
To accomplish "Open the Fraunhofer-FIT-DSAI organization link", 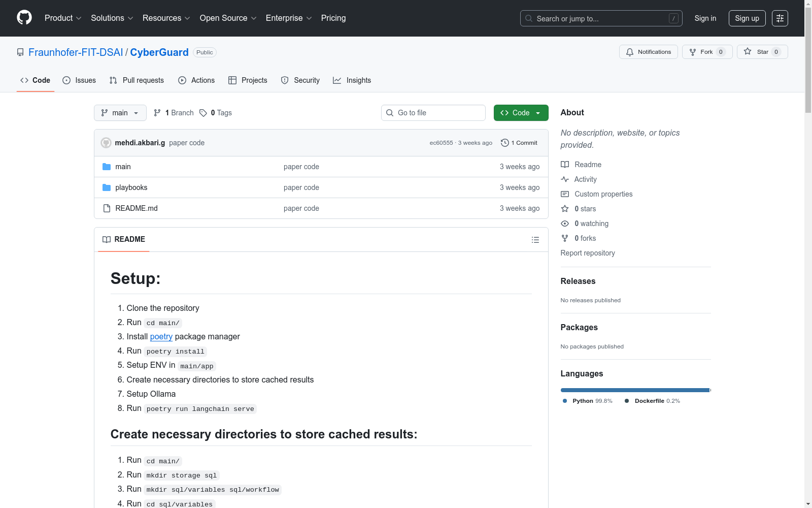I will coord(76,52).
